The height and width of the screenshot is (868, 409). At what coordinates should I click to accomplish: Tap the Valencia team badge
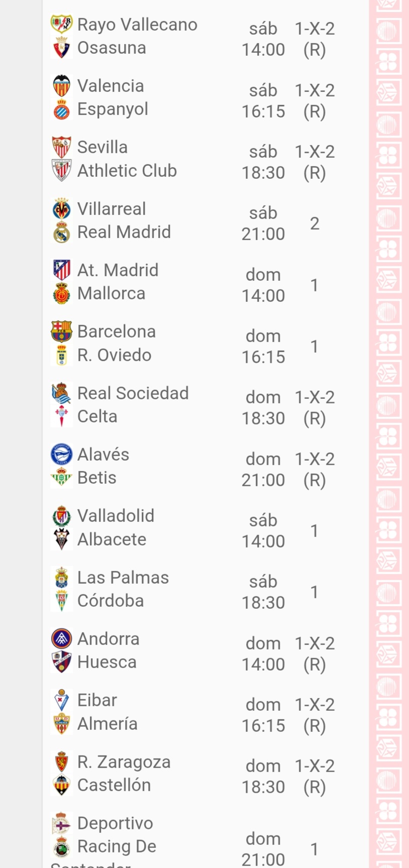coord(62,86)
